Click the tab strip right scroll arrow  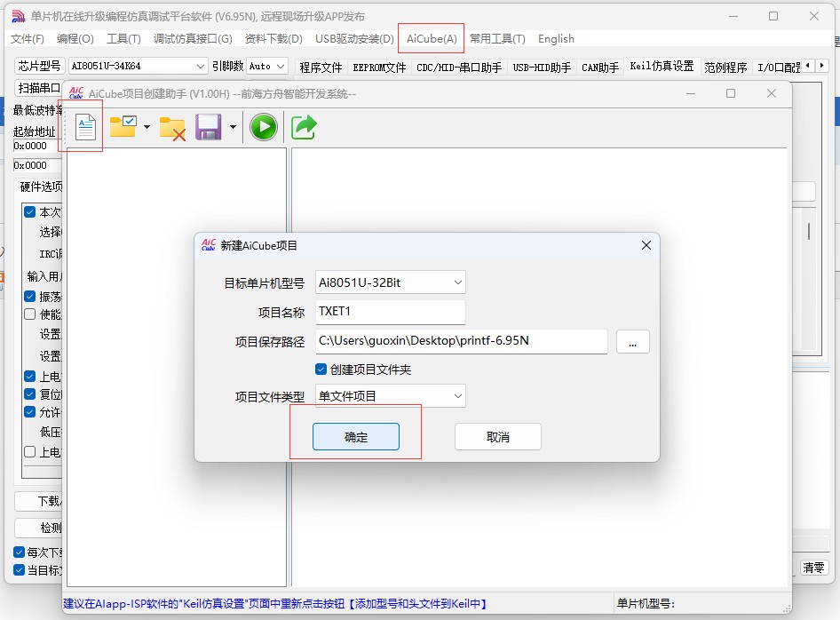pos(821,66)
